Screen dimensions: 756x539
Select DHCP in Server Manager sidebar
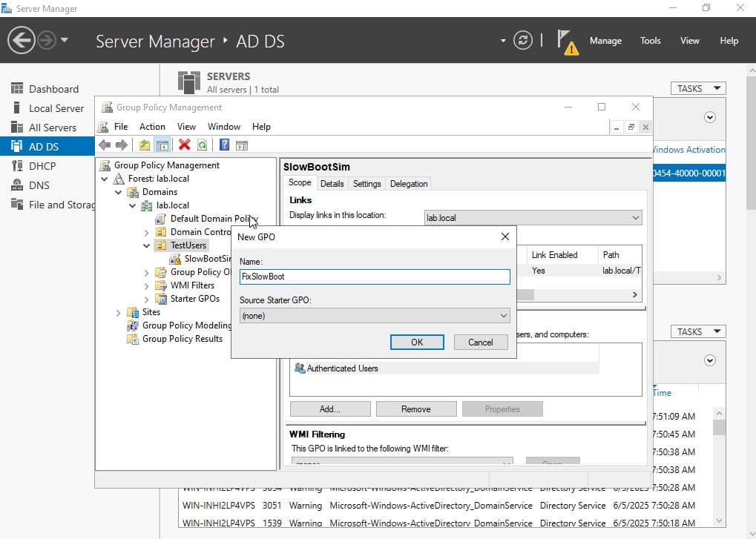[42, 166]
